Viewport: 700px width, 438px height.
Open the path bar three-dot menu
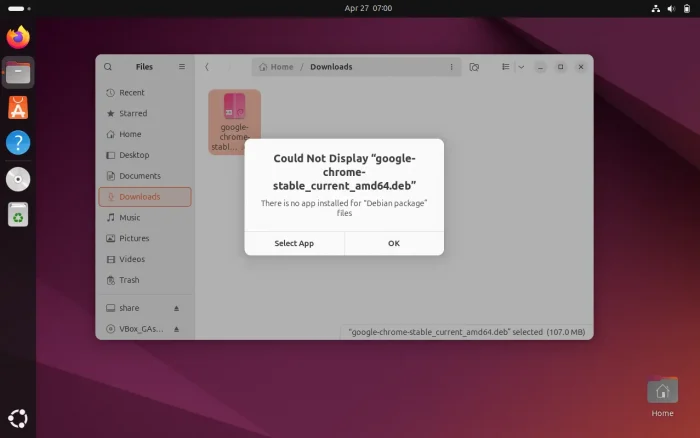pos(451,67)
